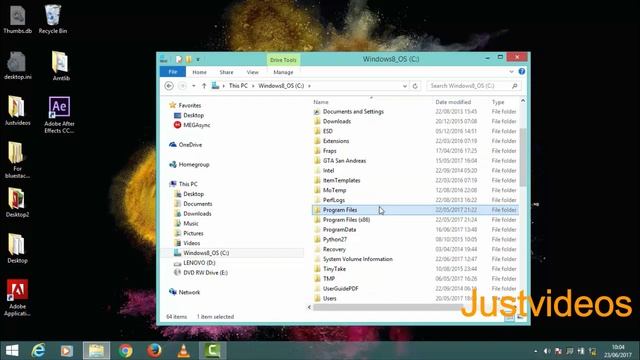Show hidden system tray icons
This screenshot has height=360, width=640.
tap(536, 351)
